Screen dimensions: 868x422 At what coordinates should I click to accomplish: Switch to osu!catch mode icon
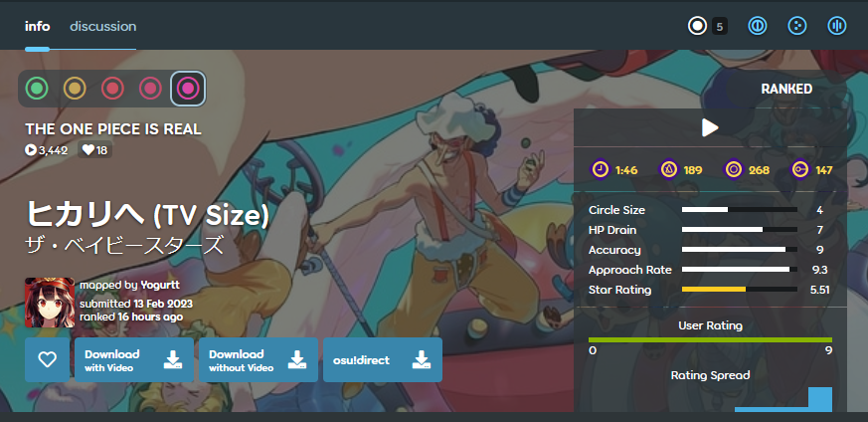point(797,26)
